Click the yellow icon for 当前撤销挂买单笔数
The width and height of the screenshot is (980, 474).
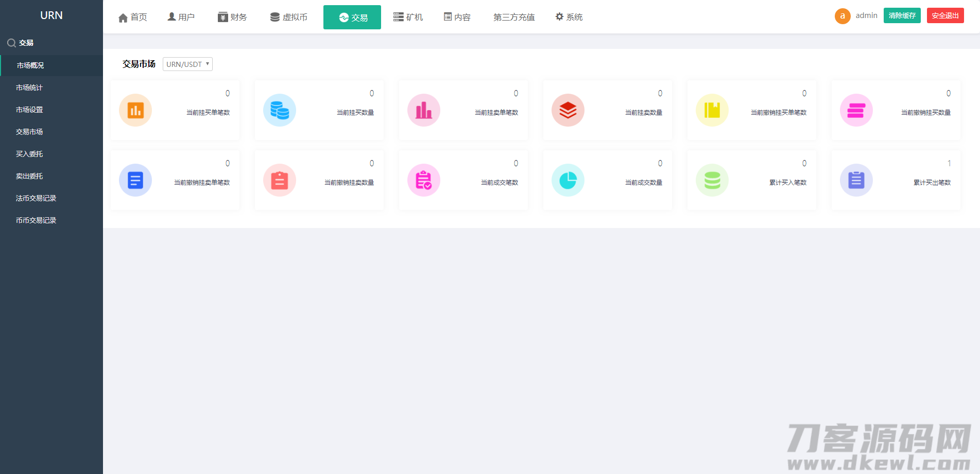point(712,110)
